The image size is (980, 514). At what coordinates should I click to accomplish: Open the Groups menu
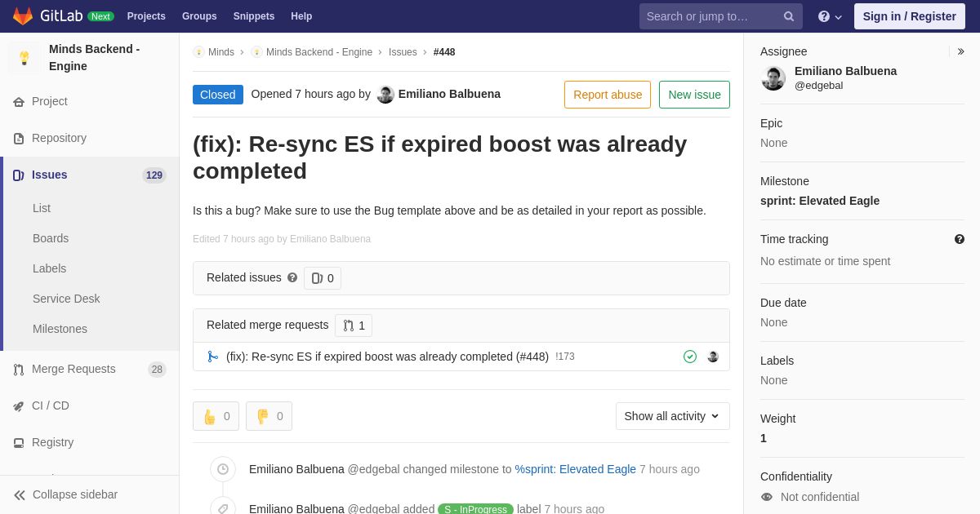click(199, 16)
